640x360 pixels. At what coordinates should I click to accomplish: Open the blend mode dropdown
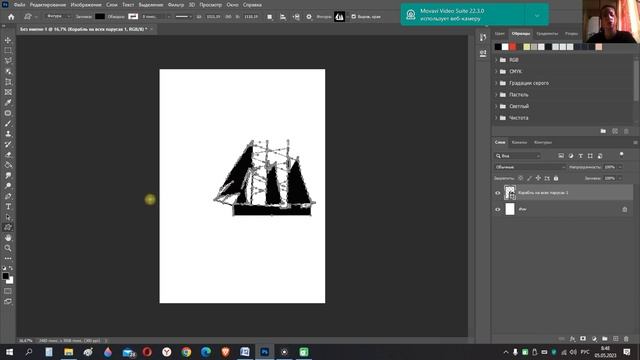[x=530, y=167]
